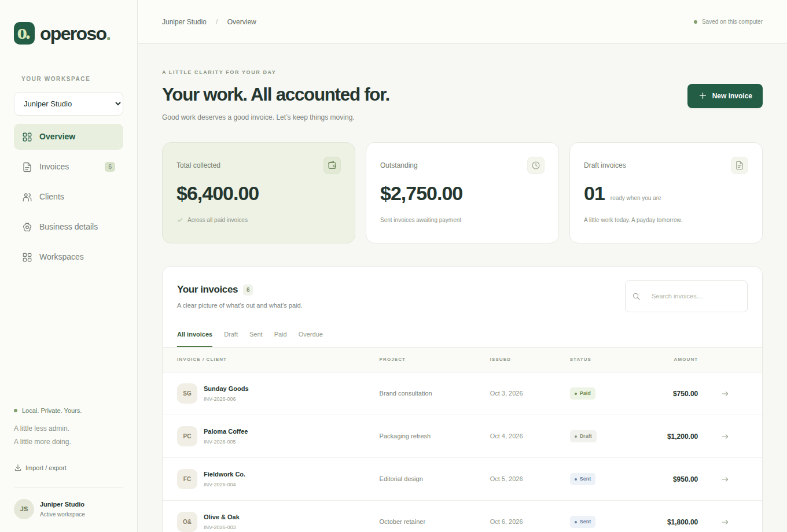Click the Paid status badge
The width and height of the screenshot is (787, 532).
click(x=583, y=393)
